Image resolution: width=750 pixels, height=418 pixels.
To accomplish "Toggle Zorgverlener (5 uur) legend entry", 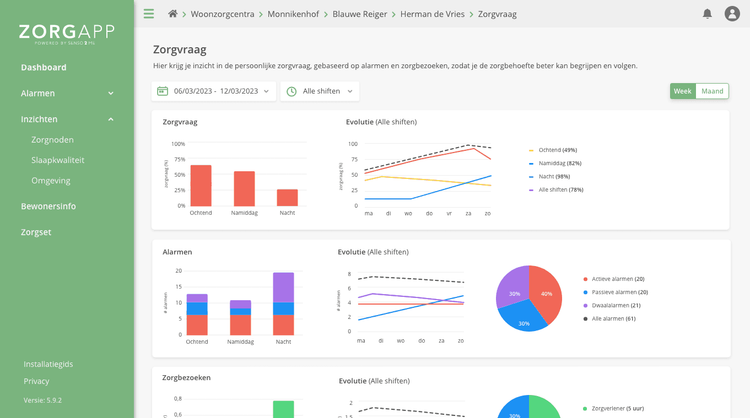I will point(613,408).
